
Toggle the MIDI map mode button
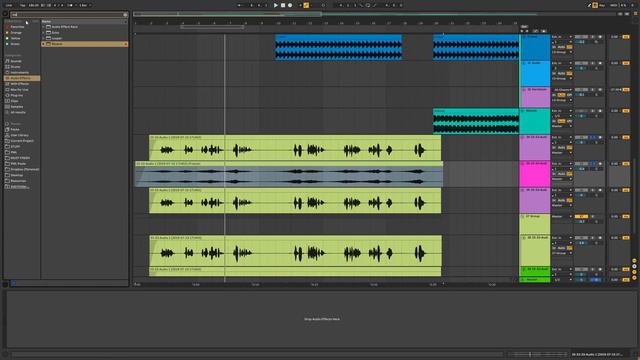point(613,5)
